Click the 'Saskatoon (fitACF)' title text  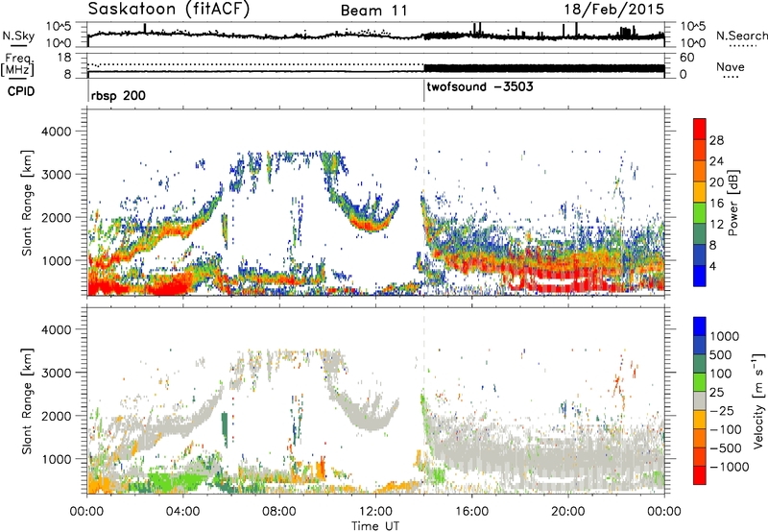(169, 9)
